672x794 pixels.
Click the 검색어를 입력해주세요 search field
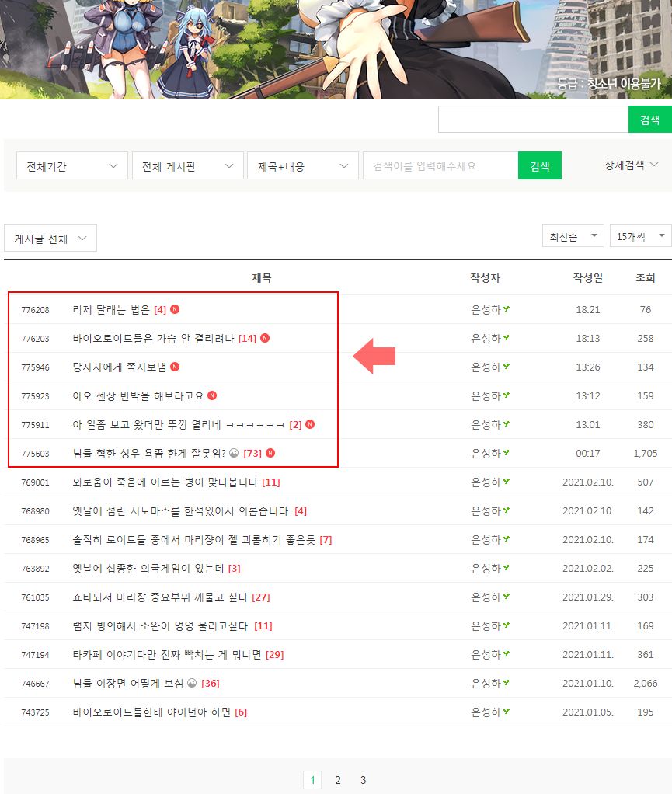[x=440, y=165]
